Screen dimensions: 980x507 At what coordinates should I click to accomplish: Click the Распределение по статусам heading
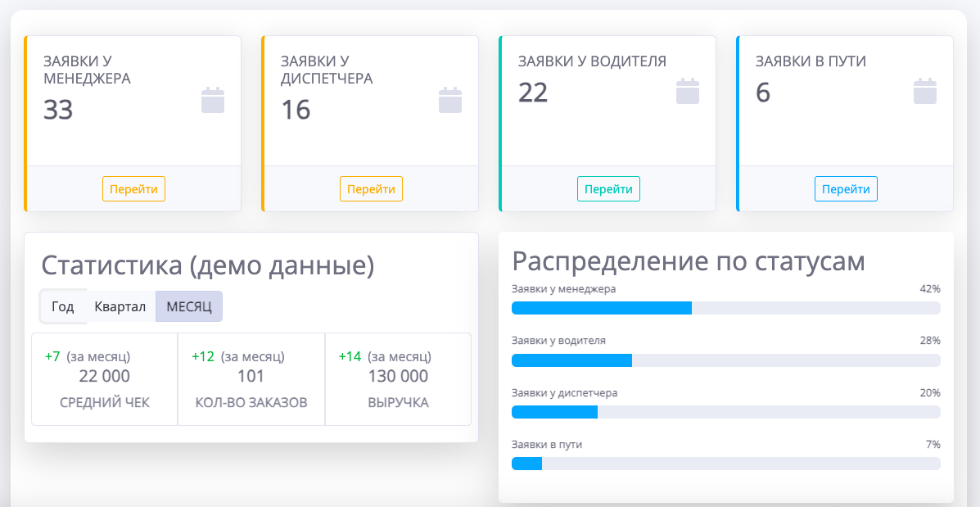pos(689,261)
